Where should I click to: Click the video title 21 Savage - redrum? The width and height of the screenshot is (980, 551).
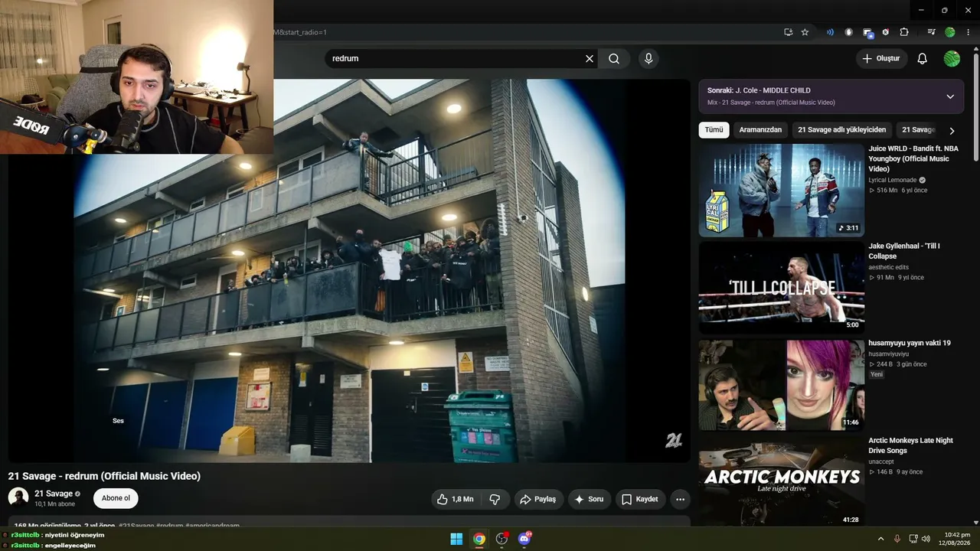[104, 476]
